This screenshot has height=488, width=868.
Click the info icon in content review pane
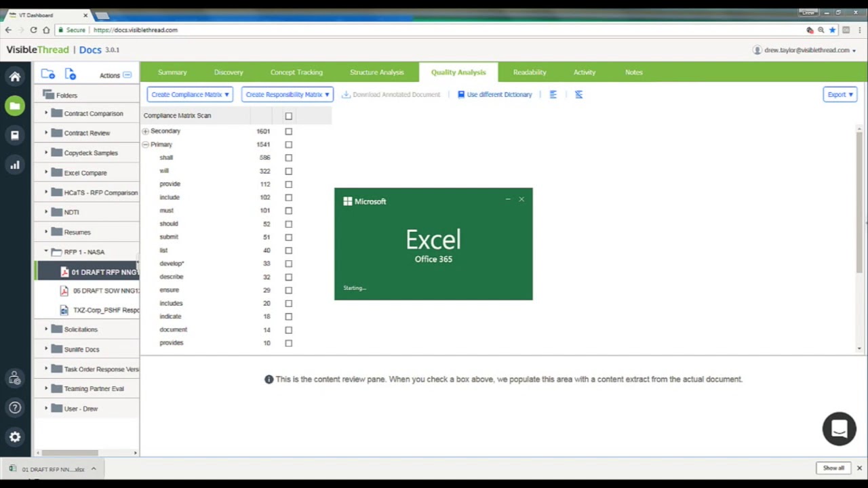pos(269,380)
